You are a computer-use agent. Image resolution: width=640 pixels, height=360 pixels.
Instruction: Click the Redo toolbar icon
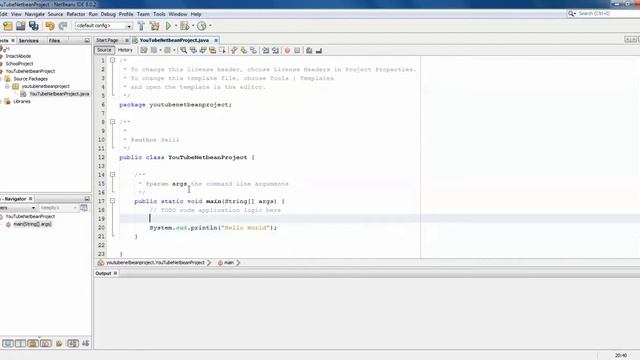[63, 26]
